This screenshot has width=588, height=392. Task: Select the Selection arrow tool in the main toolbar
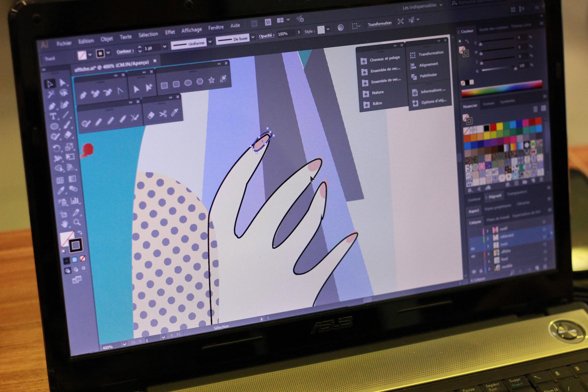point(50,84)
